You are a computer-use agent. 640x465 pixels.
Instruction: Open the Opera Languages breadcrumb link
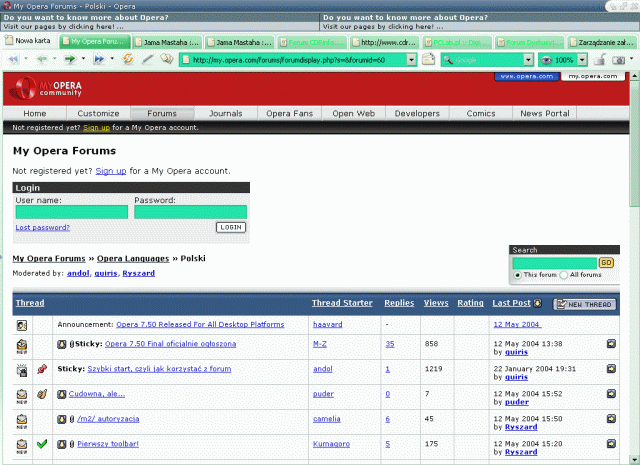tap(133, 258)
